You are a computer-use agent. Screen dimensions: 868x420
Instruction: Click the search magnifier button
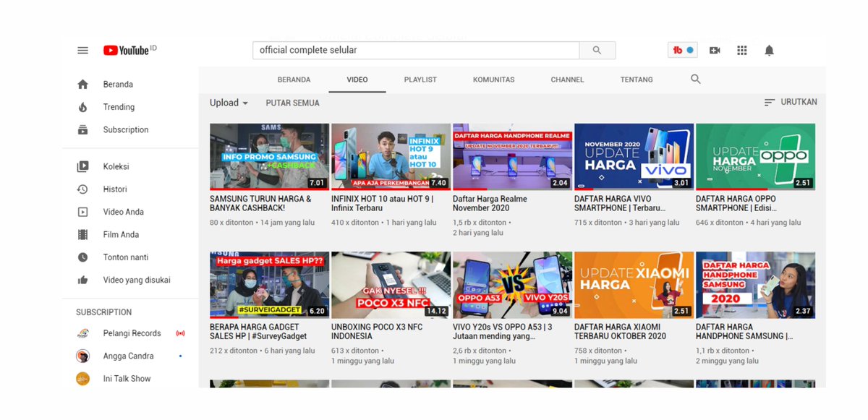tap(597, 50)
